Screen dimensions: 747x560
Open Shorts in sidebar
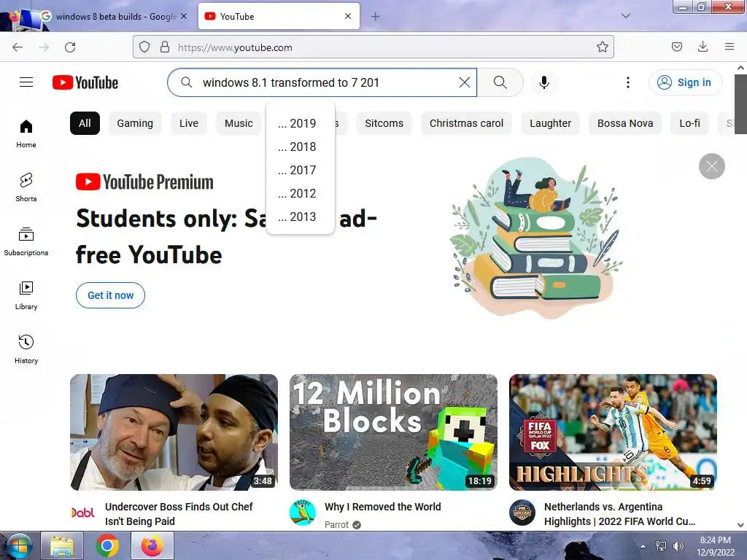(26, 187)
